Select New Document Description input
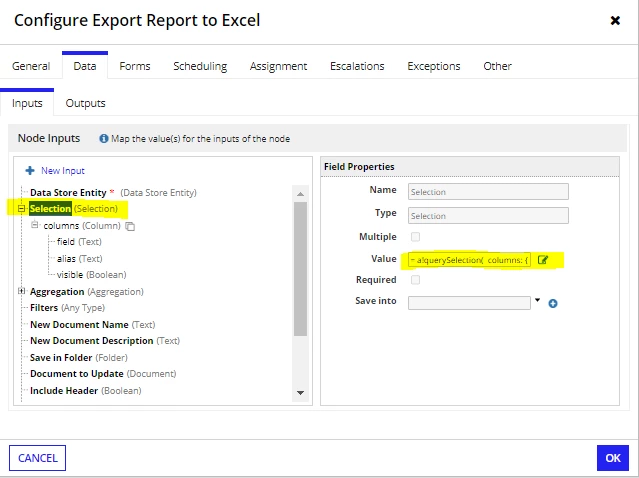The width and height of the screenshot is (639, 478). tap(105, 341)
